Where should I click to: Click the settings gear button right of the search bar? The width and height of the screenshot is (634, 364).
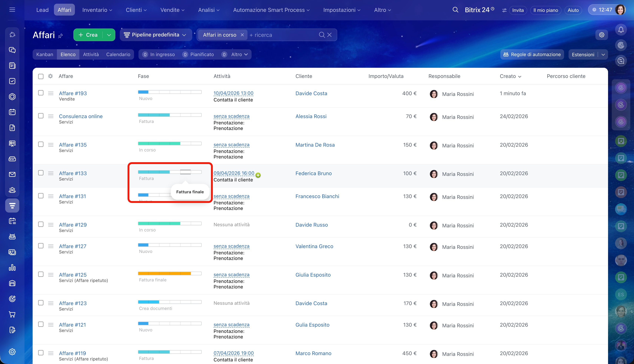[602, 35]
